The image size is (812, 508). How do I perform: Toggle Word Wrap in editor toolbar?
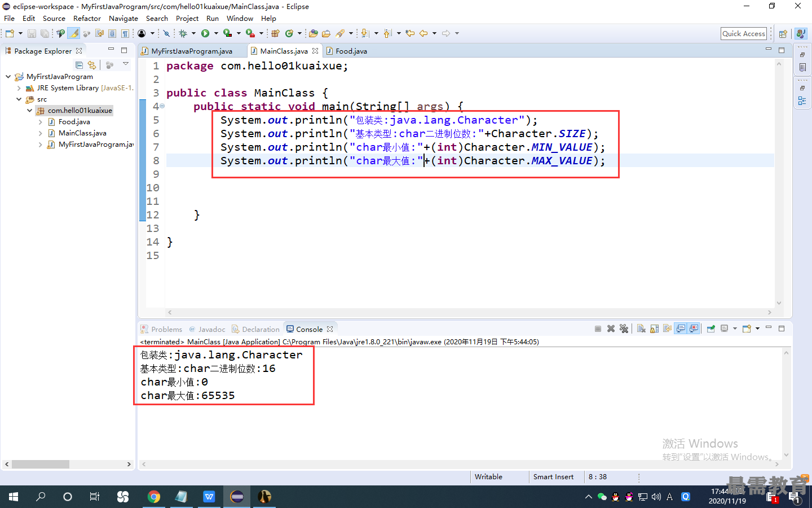[x=100, y=33]
